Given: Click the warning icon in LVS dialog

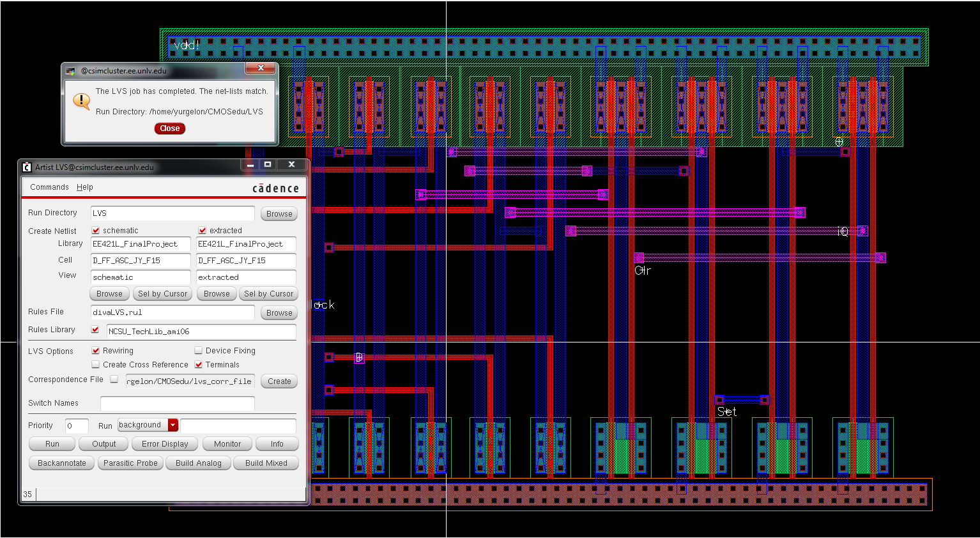Looking at the screenshot, I should click(82, 101).
